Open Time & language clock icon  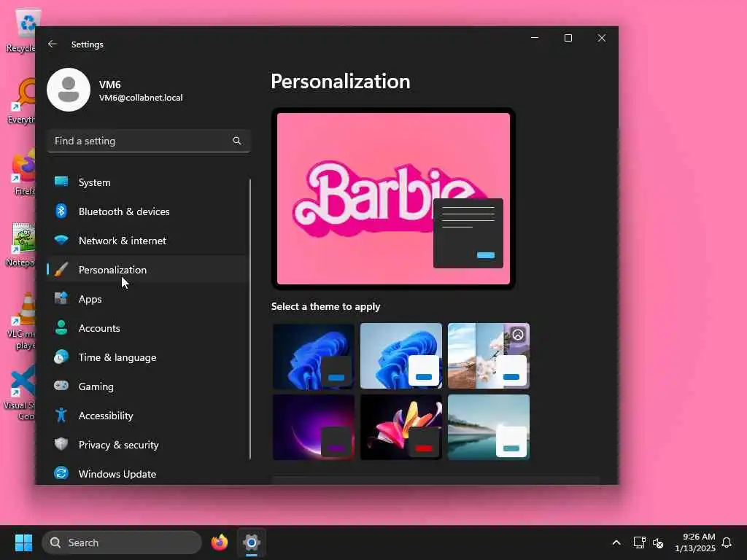(61, 357)
